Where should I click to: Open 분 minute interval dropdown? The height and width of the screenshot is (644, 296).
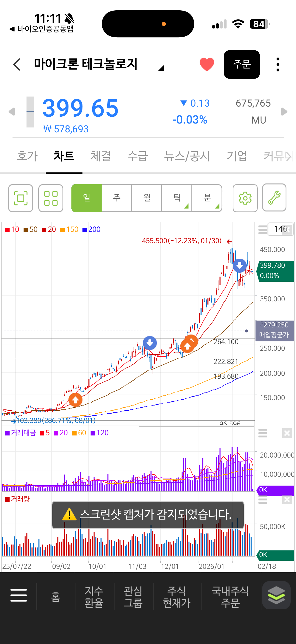pos(207,198)
